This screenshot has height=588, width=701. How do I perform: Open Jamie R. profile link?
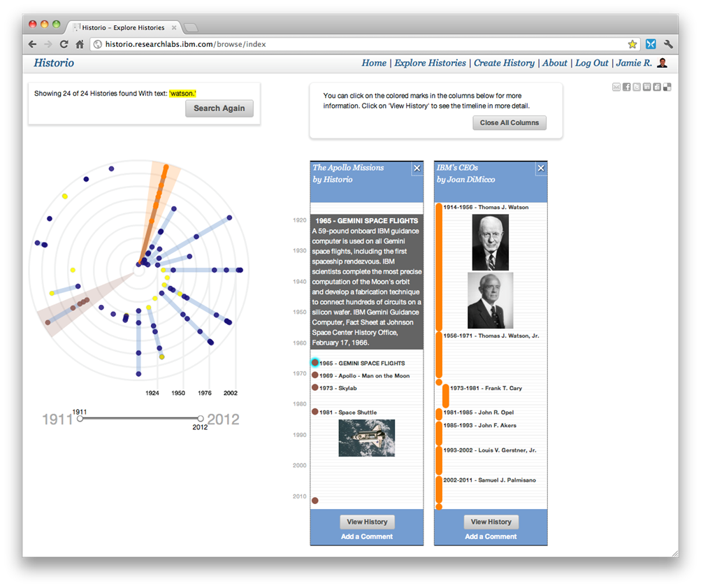point(634,63)
